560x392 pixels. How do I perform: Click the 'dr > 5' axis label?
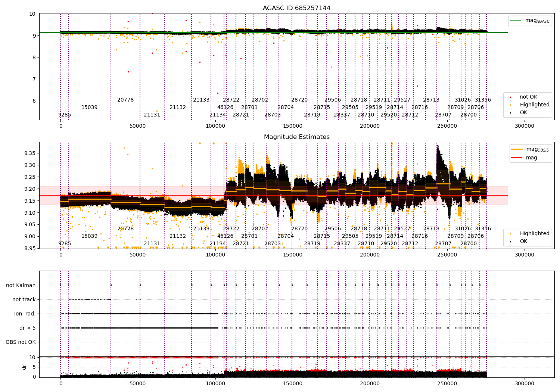click(x=28, y=328)
